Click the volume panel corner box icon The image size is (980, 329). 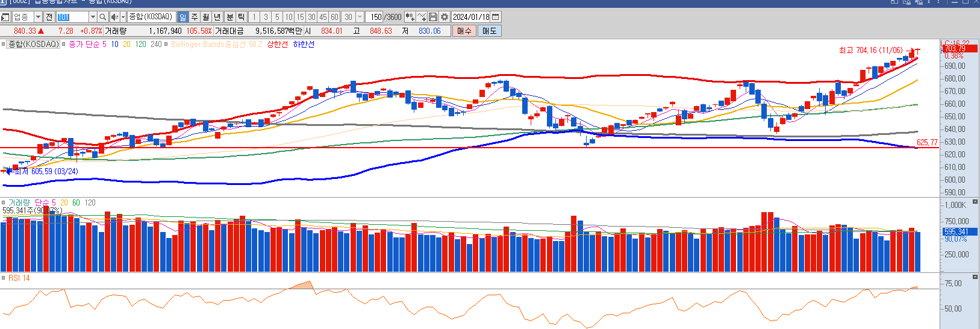coord(975,201)
